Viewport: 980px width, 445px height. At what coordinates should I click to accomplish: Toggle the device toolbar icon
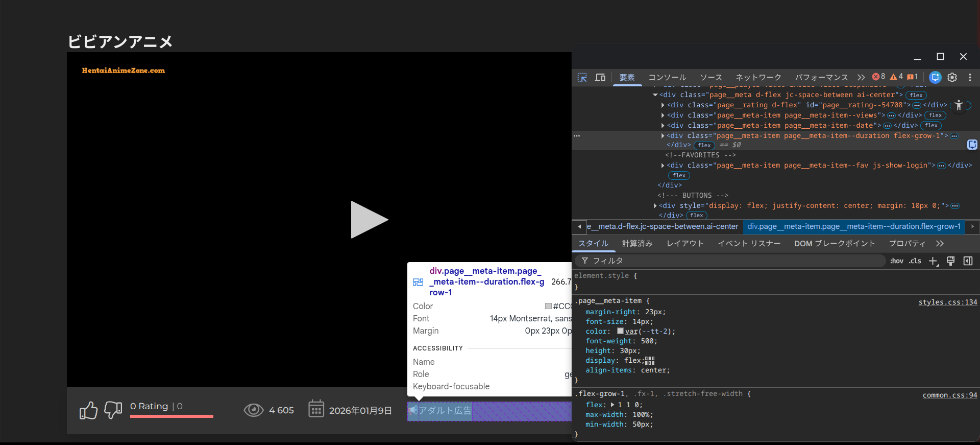600,78
